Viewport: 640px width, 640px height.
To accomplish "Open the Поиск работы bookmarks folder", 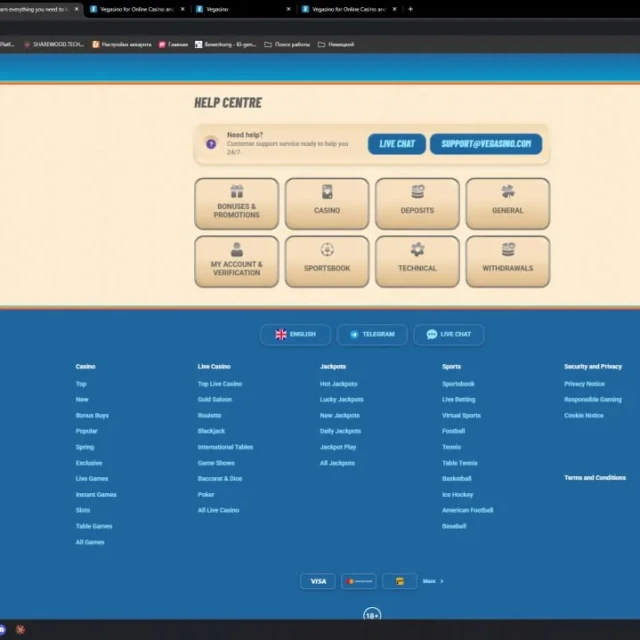I will pyautogui.click(x=287, y=44).
